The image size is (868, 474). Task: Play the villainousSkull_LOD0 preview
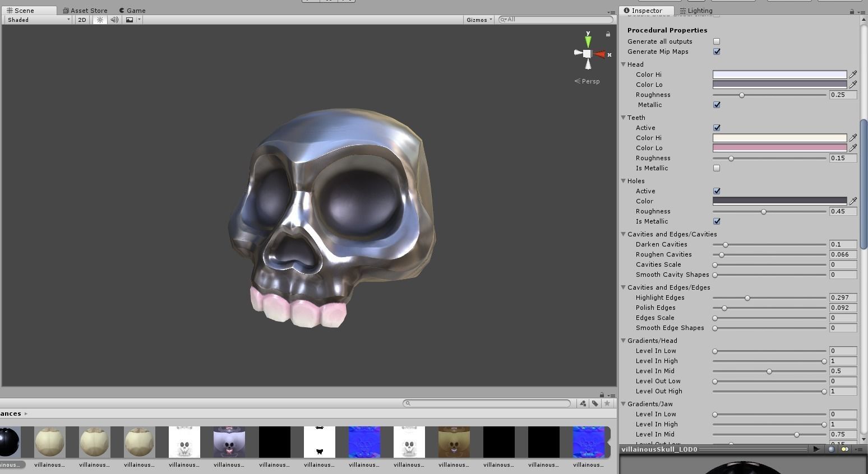[x=816, y=449]
